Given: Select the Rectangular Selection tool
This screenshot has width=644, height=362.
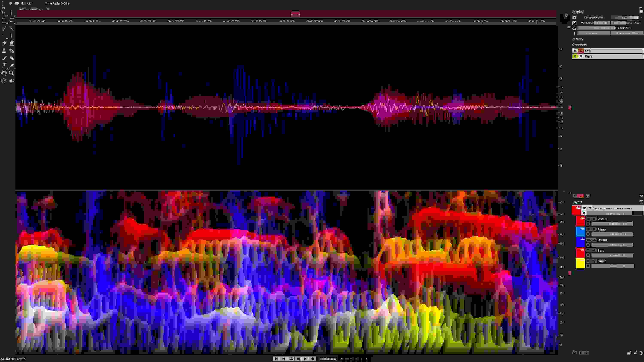Looking at the screenshot, I should [x=4, y=21].
